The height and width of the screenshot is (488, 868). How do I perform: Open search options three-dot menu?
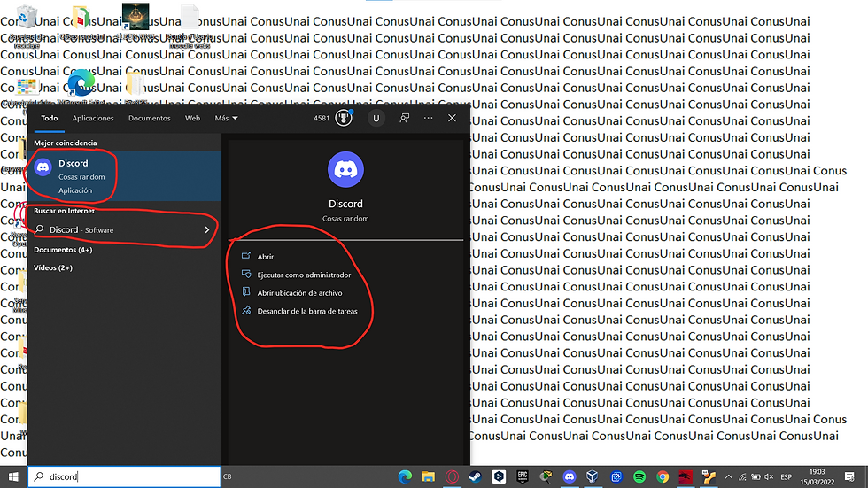(429, 118)
